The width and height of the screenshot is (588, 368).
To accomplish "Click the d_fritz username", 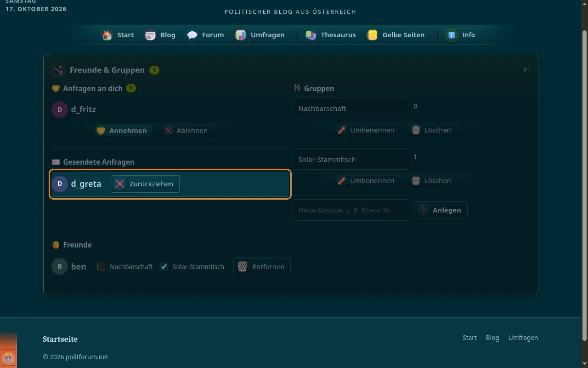I will pos(84,109).
